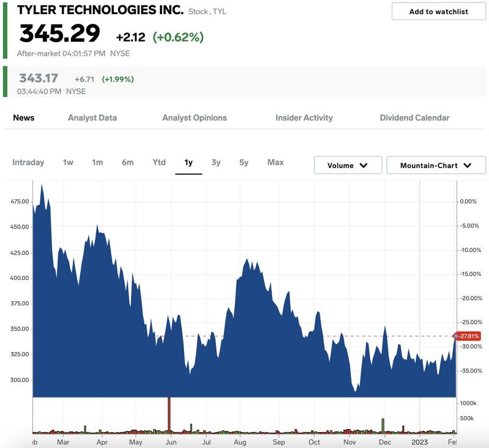The image size is (489, 448).
Task: Click the tall June volume spike bar
Action: click(x=169, y=415)
